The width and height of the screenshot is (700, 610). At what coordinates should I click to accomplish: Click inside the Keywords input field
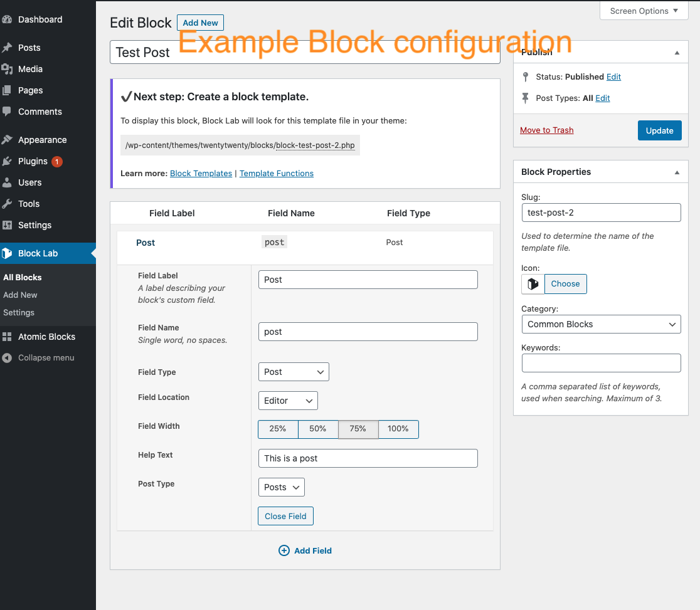[x=600, y=363]
